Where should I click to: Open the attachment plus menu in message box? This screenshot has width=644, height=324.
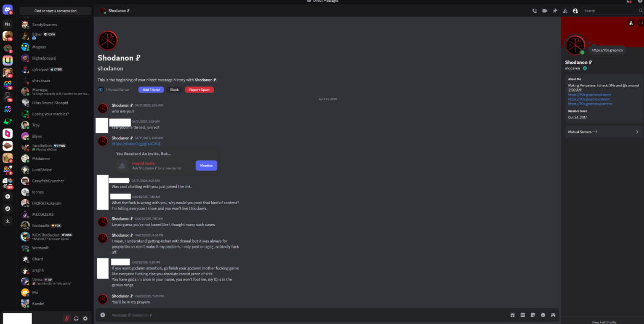pyautogui.click(x=103, y=315)
